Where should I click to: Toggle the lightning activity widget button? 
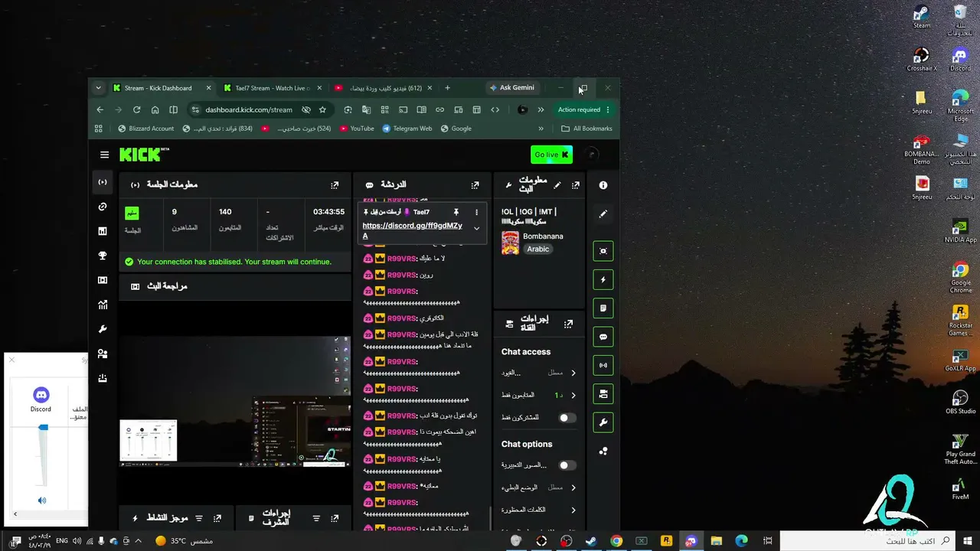[x=603, y=280]
